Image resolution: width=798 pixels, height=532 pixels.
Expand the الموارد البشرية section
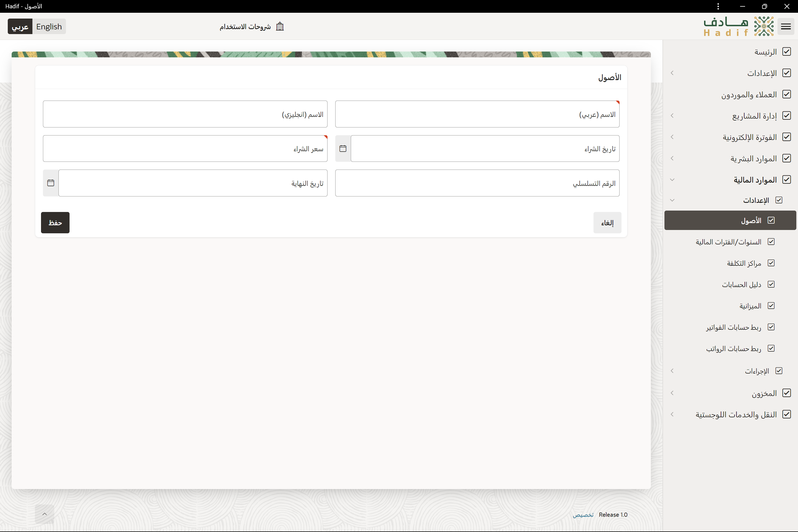tap(672, 158)
